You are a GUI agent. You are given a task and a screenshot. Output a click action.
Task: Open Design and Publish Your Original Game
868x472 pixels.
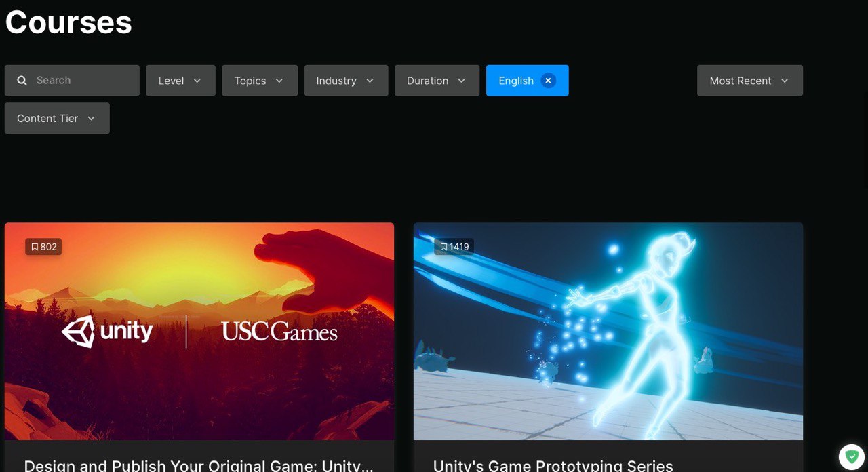pyautogui.click(x=199, y=465)
